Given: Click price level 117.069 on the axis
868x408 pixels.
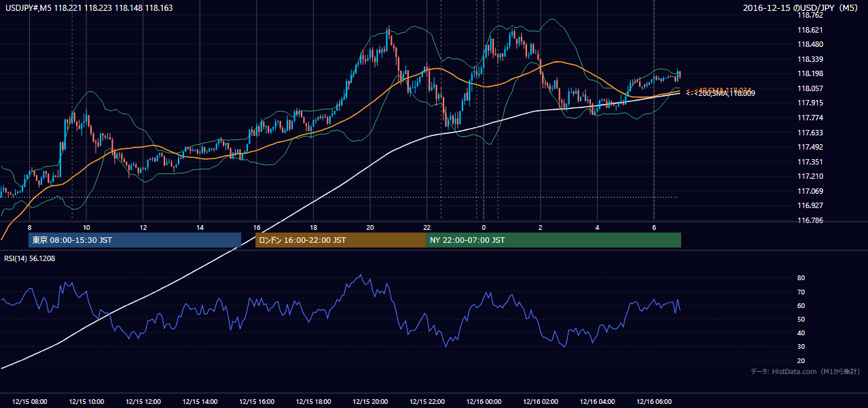Looking at the screenshot, I should tap(810, 191).
